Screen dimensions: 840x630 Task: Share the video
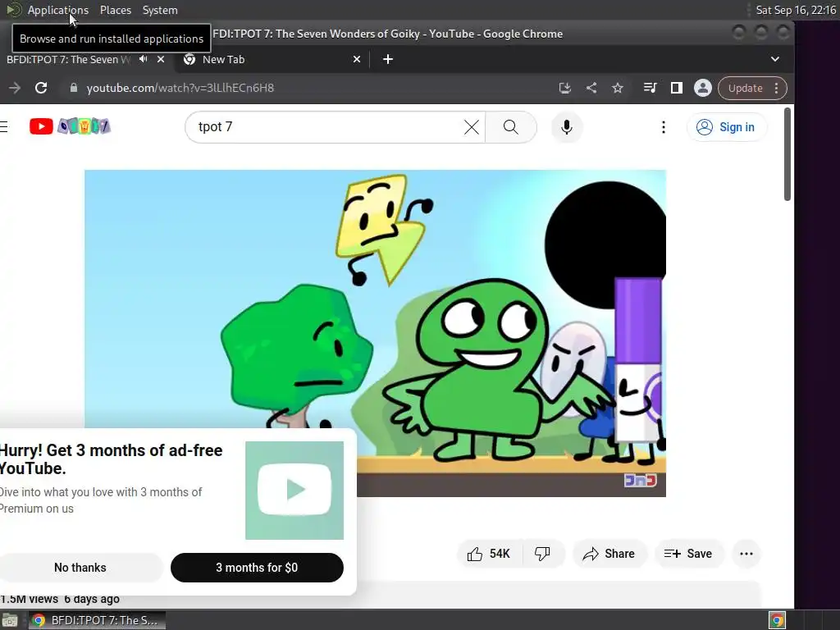point(609,554)
